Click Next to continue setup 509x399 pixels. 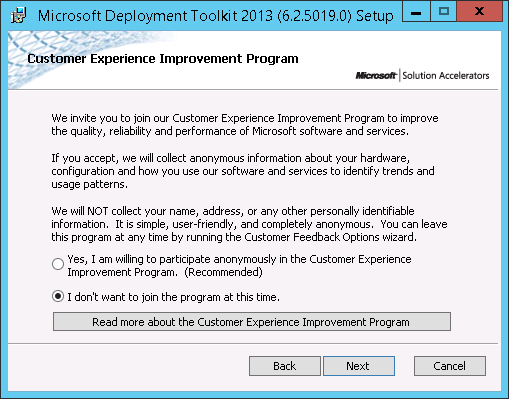point(359,366)
